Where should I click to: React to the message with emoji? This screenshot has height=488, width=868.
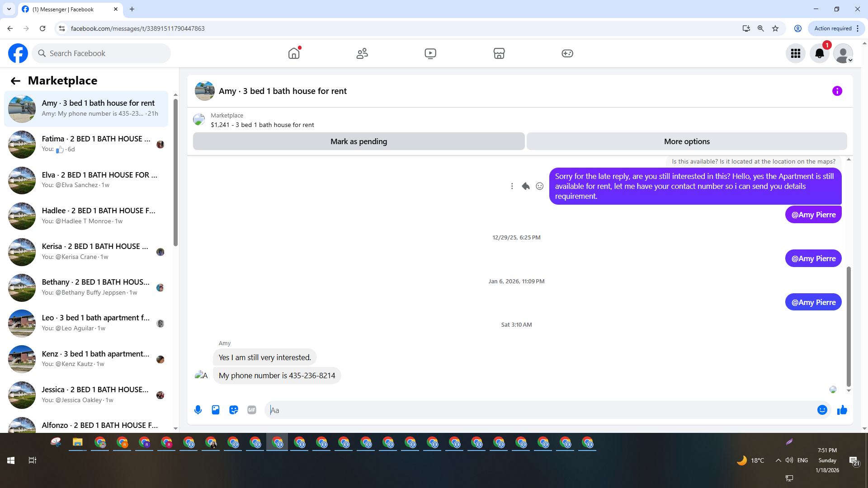[539, 186]
